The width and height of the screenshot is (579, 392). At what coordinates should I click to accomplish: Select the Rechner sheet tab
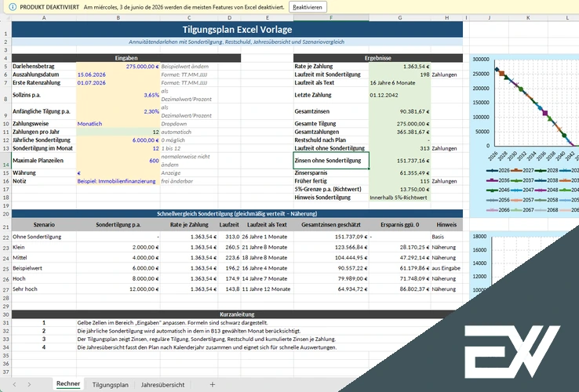coord(68,384)
